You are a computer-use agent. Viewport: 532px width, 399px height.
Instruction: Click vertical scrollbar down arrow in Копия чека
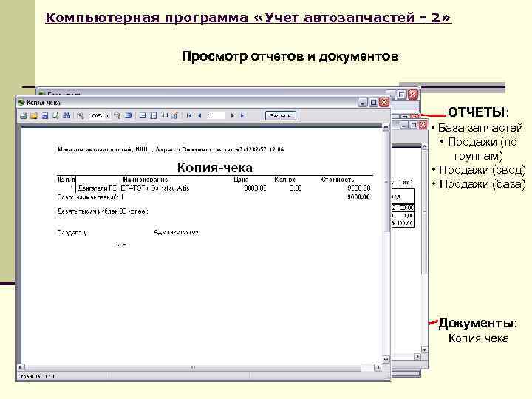[386, 359]
